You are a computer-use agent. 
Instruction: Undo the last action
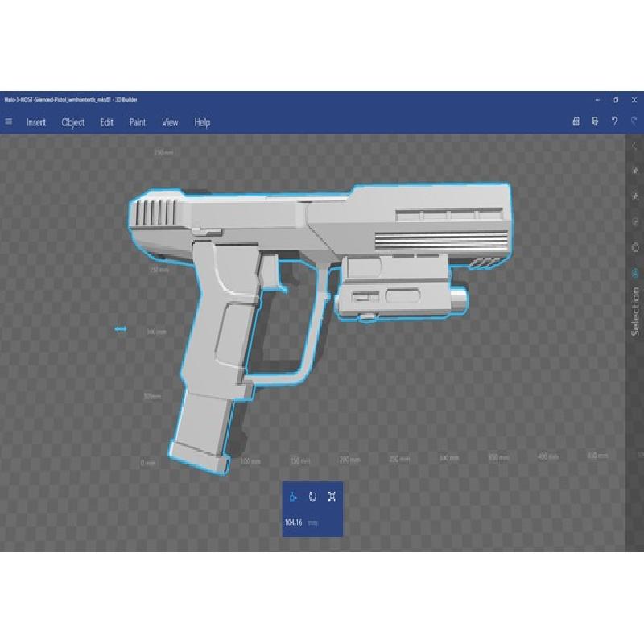click(x=614, y=122)
